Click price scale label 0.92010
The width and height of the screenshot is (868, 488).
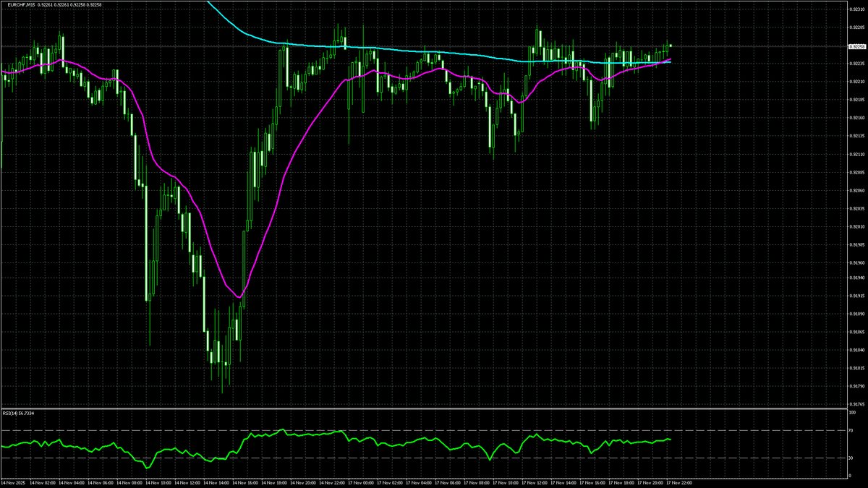pos(857,226)
